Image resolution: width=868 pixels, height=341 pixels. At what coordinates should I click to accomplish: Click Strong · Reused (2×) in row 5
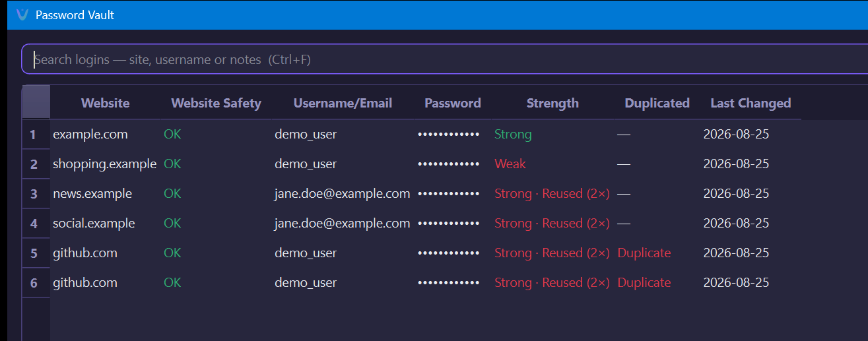(x=552, y=253)
